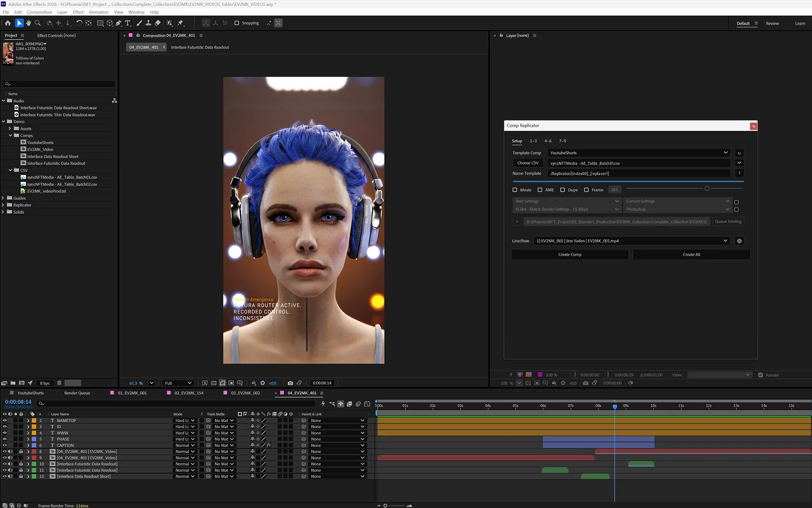Click the Comp Replicator settings gear icon
This screenshot has height=508, width=812.
[x=739, y=241]
